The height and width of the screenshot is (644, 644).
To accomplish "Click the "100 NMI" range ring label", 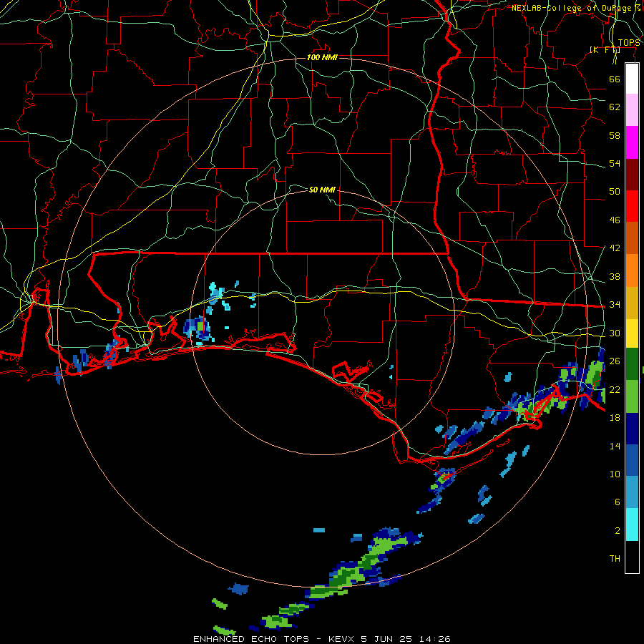I will 323,57.
